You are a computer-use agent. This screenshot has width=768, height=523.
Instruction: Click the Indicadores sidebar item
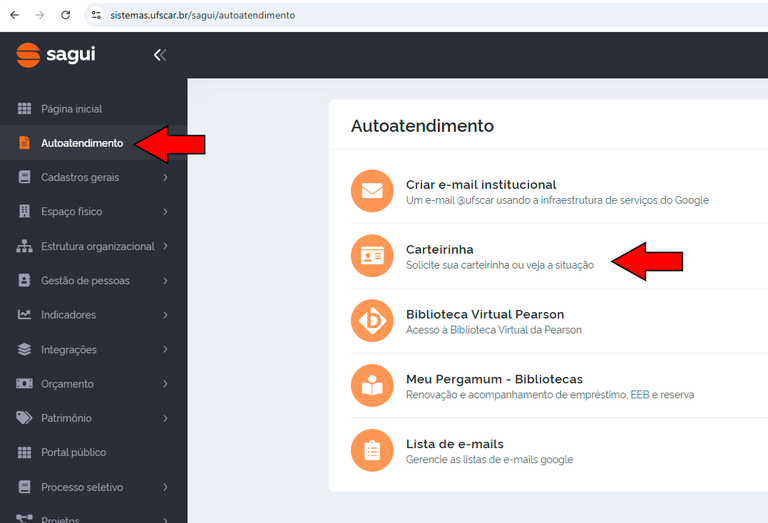tap(68, 315)
